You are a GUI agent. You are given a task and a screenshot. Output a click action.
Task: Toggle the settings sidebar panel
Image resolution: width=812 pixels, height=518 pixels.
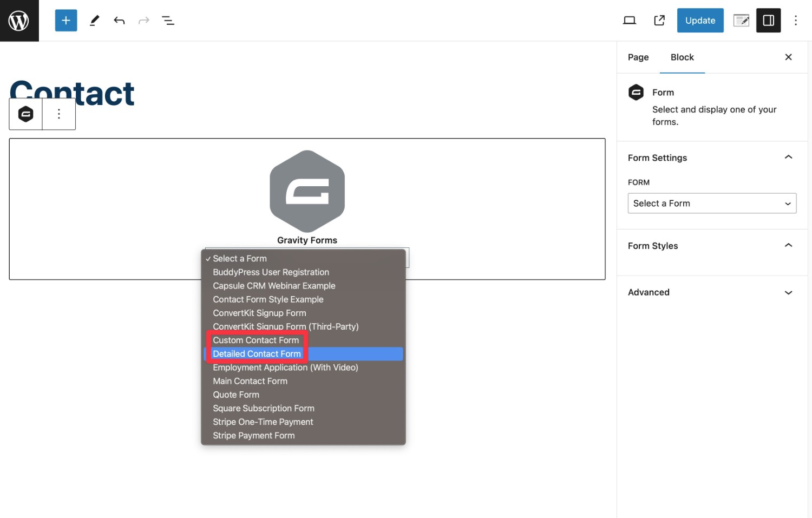768,21
